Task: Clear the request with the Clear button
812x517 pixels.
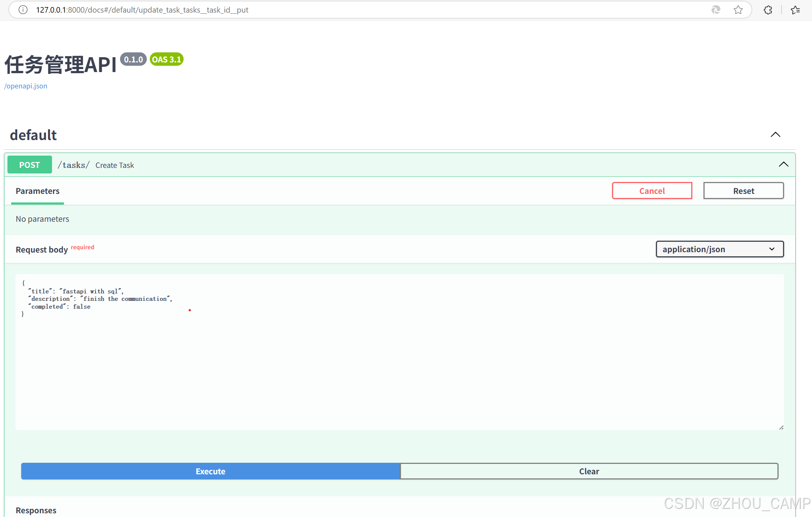Action: point(589,471)
